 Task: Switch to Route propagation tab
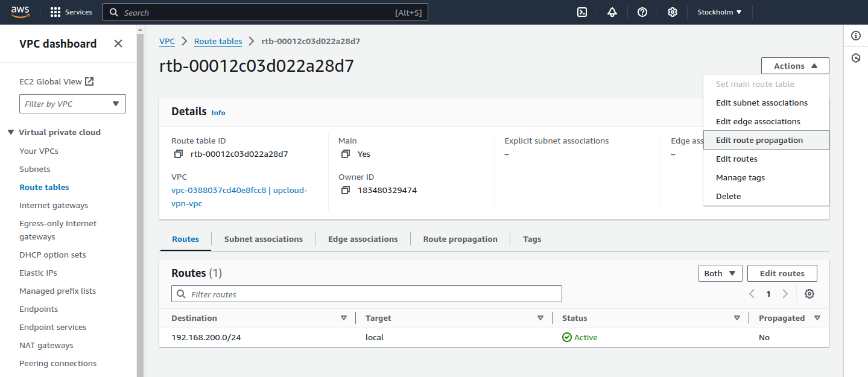coord(460,239)
